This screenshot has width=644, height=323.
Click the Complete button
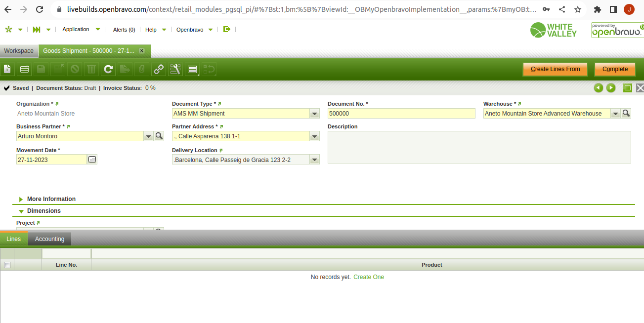[x=615, y=69]
